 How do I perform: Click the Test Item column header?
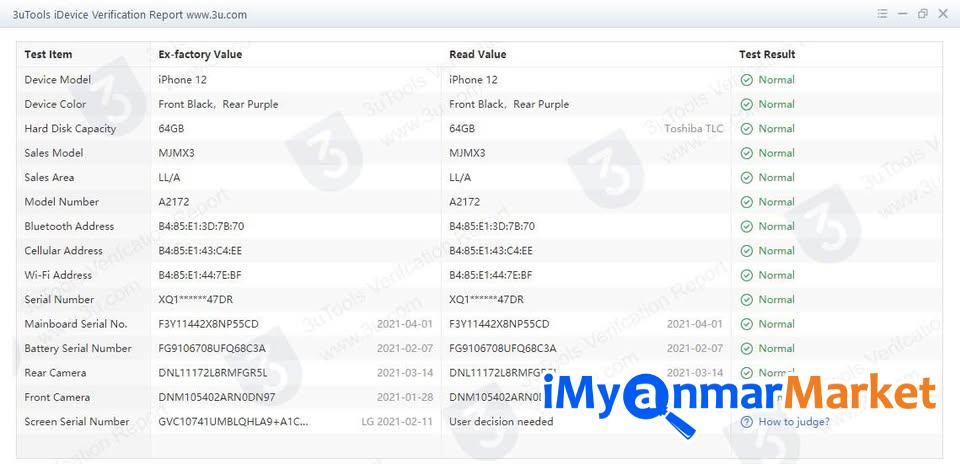48,54
